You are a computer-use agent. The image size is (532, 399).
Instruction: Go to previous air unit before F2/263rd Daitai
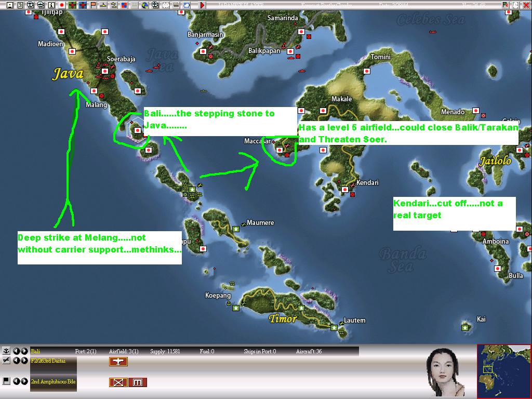tap(16, 361)
